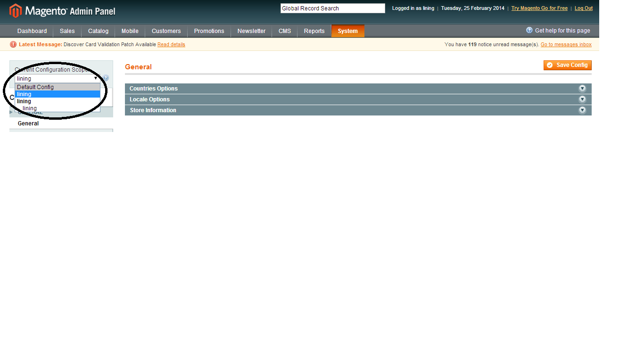Follow the Read details link
This screenshot has width=644, height=362.
[171, 45]
